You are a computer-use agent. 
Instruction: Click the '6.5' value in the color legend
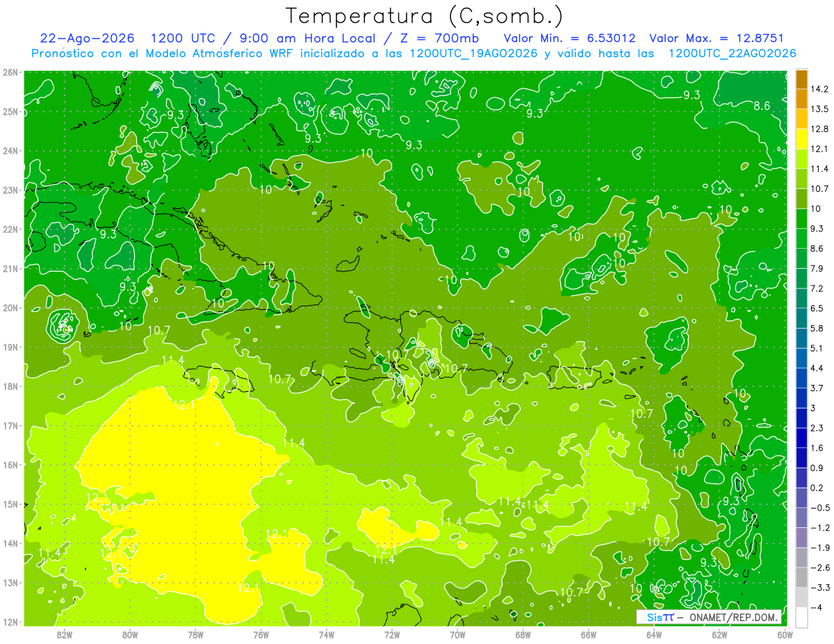coord(817,308)
